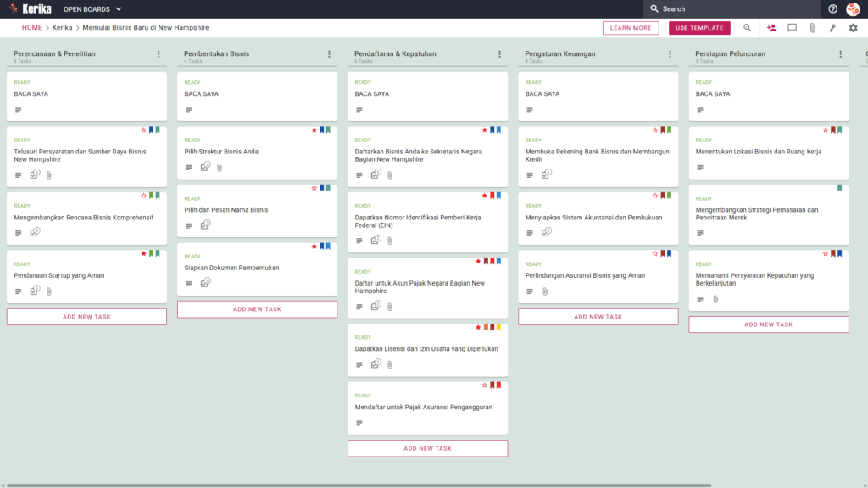This screenshot has height=488, width=868.
Task: Open details icon on Mengembangkan Strategi Pemasaran card
Action: click(700, 233)
